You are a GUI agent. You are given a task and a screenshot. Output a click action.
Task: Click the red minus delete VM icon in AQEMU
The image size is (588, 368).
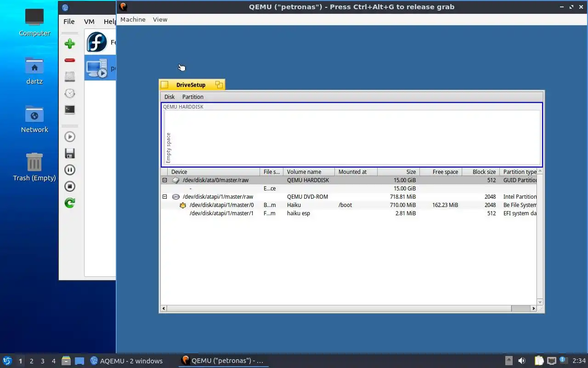(70, 60)
